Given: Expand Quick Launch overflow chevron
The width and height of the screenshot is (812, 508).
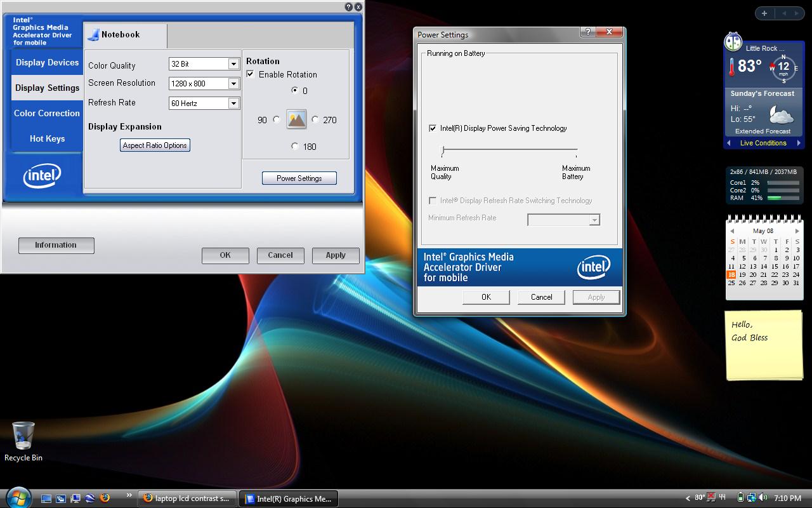Looking at the screenshot, I should (x=129, y=495).
